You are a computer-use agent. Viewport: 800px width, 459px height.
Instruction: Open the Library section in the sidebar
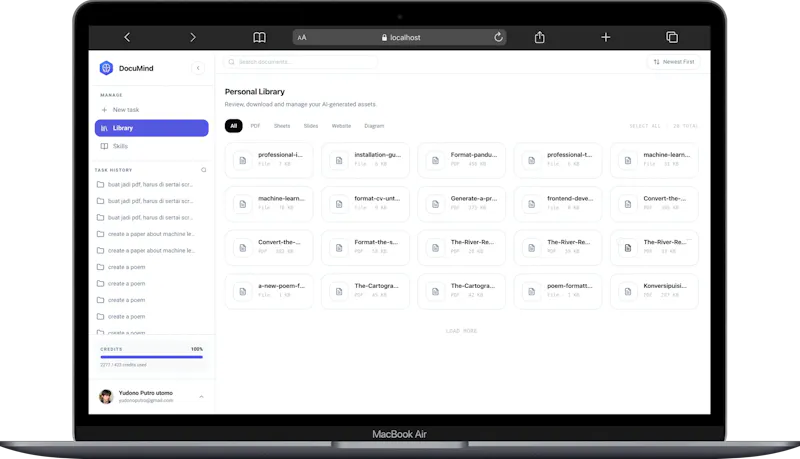pos(152,128)
